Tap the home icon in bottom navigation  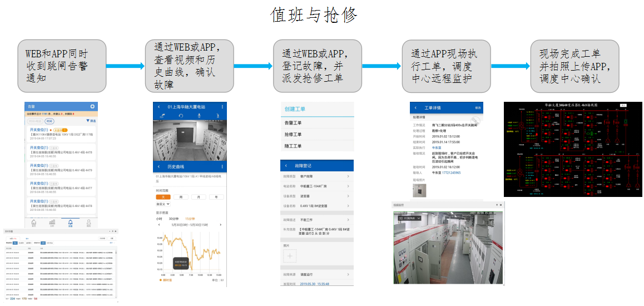33,223
